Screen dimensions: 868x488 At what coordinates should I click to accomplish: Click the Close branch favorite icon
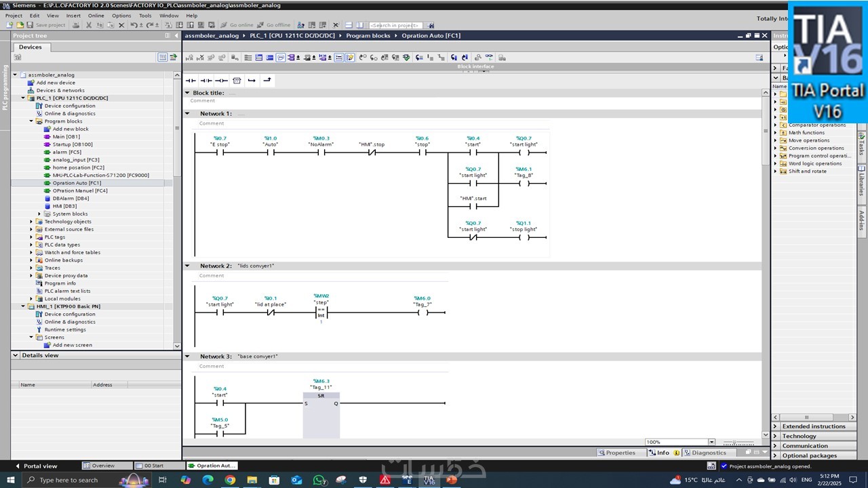coord(267,81)
